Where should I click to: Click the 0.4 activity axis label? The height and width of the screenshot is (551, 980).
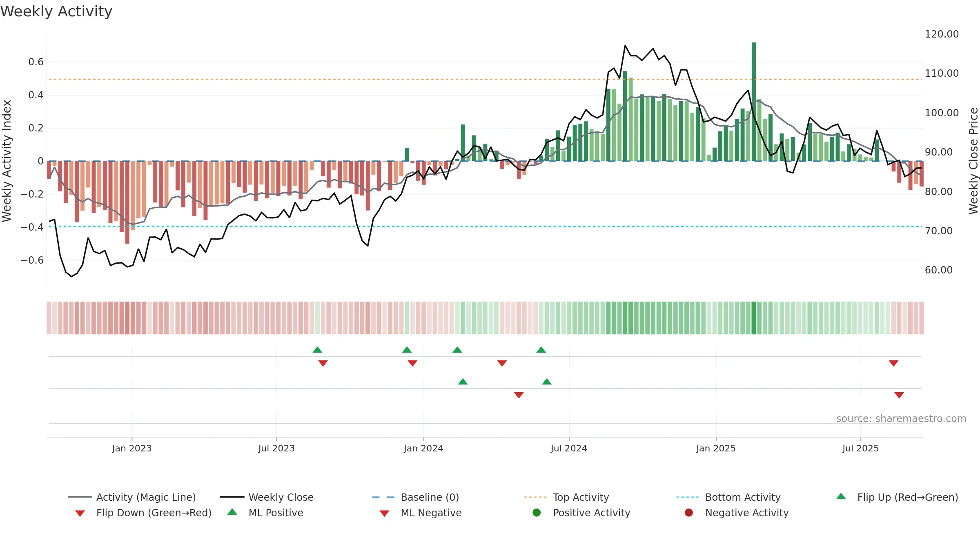pos(36,95)
